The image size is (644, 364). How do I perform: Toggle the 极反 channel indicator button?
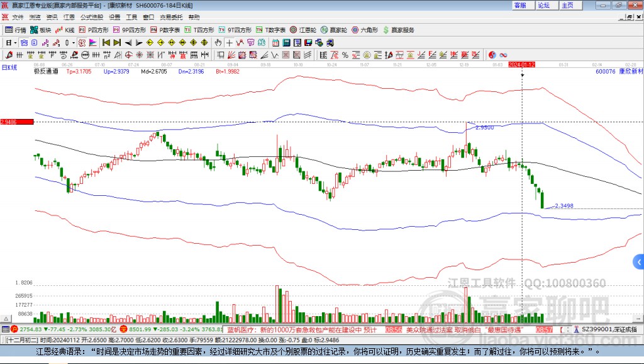82,43
